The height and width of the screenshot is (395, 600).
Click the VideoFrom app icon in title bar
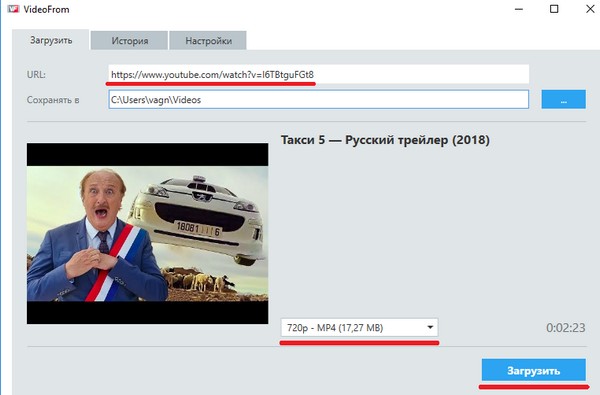coord(13,8)
